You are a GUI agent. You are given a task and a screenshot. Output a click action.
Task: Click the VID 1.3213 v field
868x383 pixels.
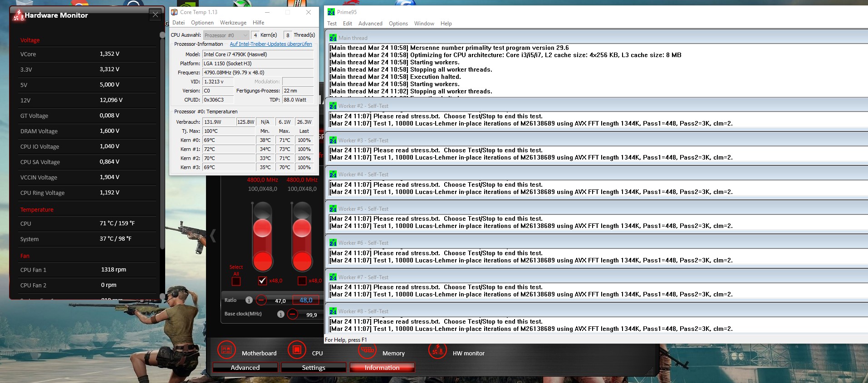(218, 82)
